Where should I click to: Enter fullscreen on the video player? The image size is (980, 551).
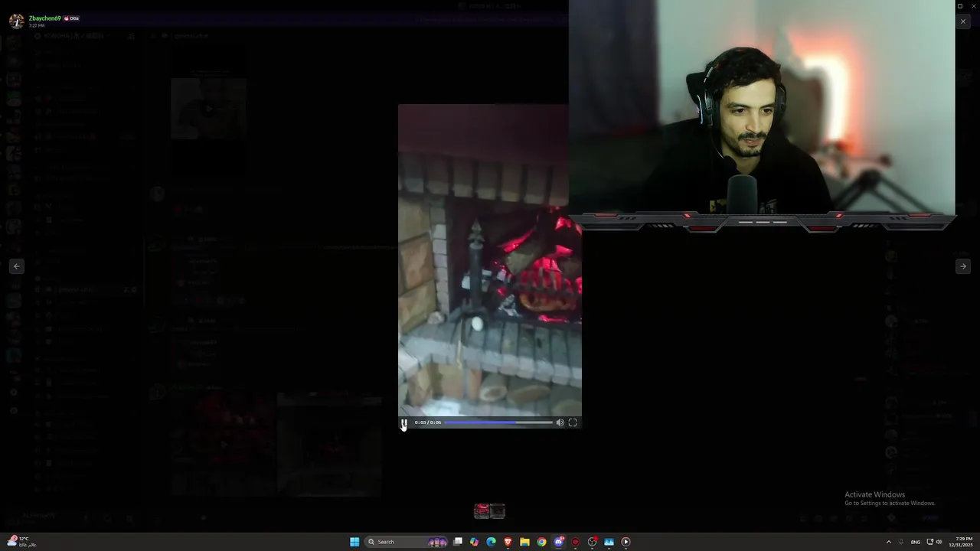click(573, 422)
